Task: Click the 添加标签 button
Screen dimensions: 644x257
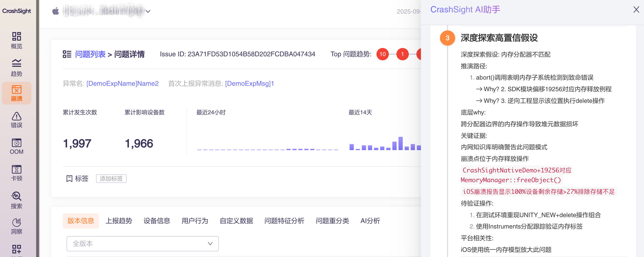Action: [x=111, y=179]
